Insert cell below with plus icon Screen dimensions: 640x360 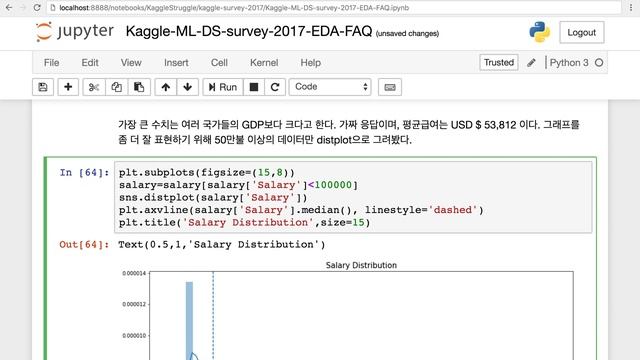[x=68, y=87]
